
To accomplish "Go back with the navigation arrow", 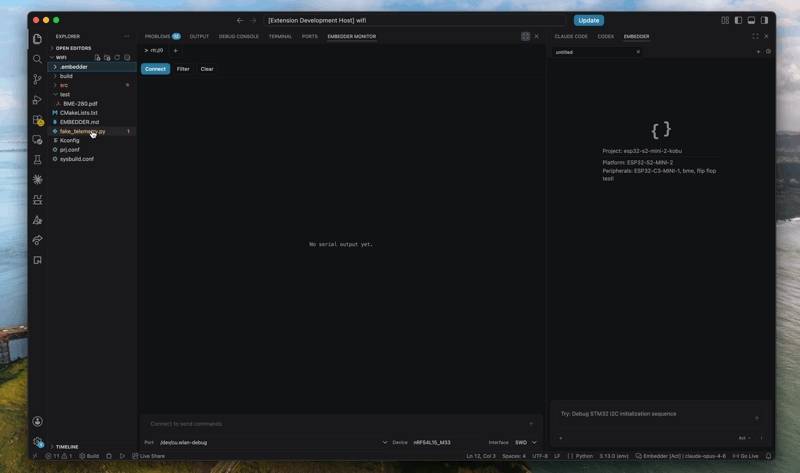I will click(x=240, y=20).
